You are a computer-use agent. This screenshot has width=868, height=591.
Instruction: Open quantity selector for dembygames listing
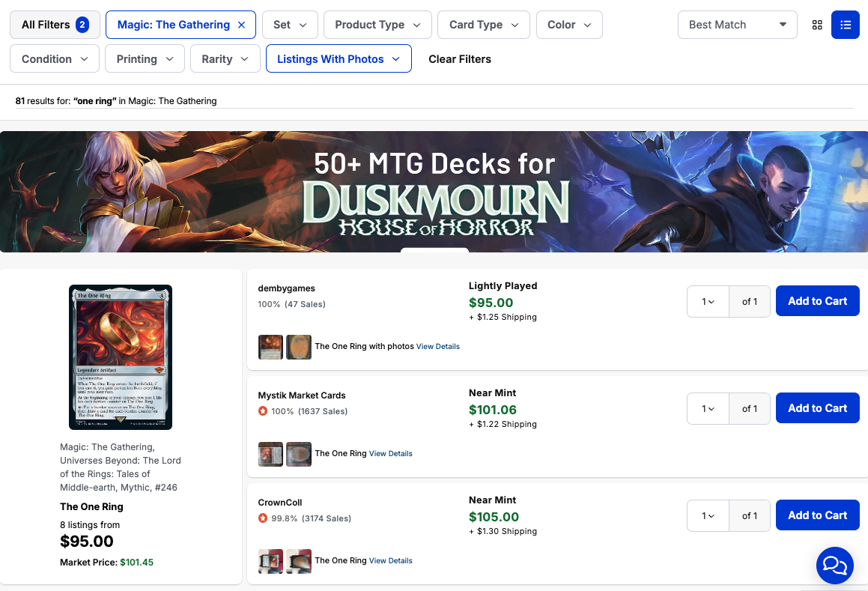click(x=708, y=301)
